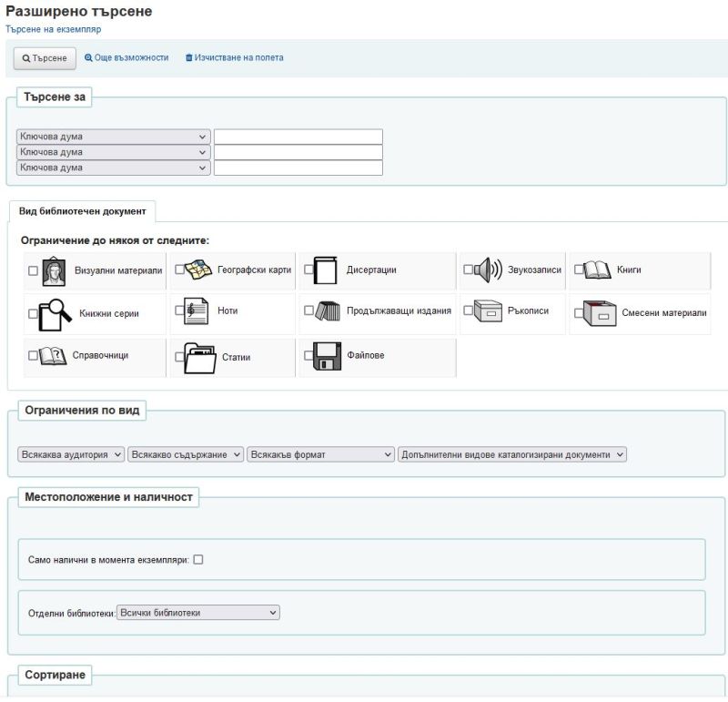
Task: Click the Книги open book icon
Action: 597,270
